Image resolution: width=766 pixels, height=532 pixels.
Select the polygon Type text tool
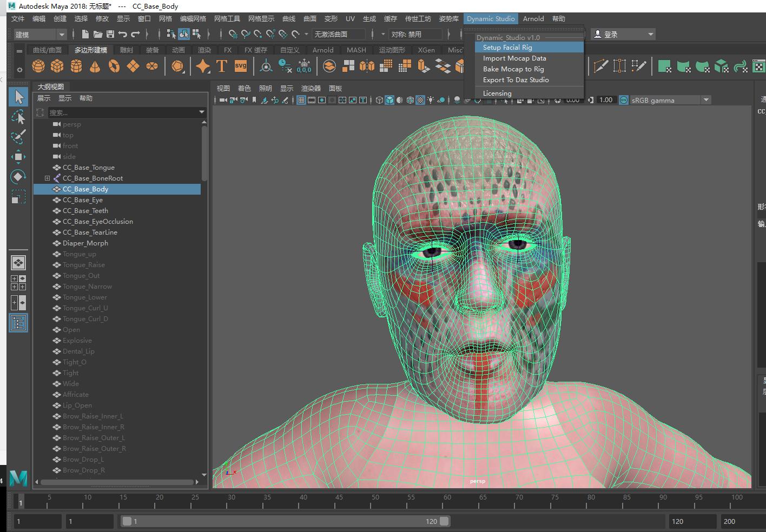(x=221, y=66)
